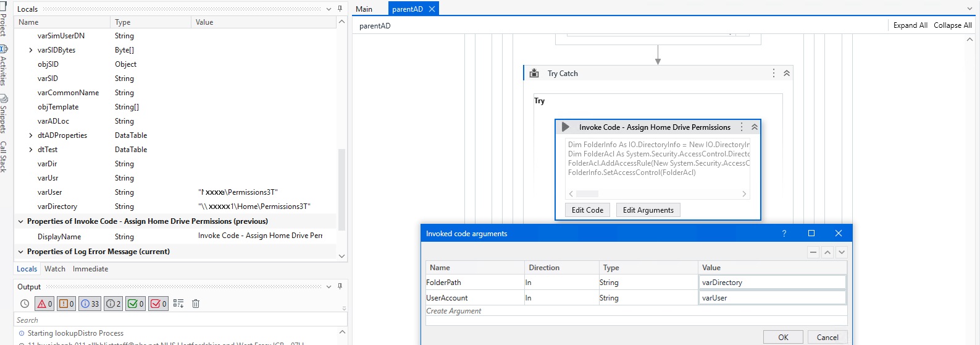
Task: Open the Snippets side panel
Action: point(4,114)
